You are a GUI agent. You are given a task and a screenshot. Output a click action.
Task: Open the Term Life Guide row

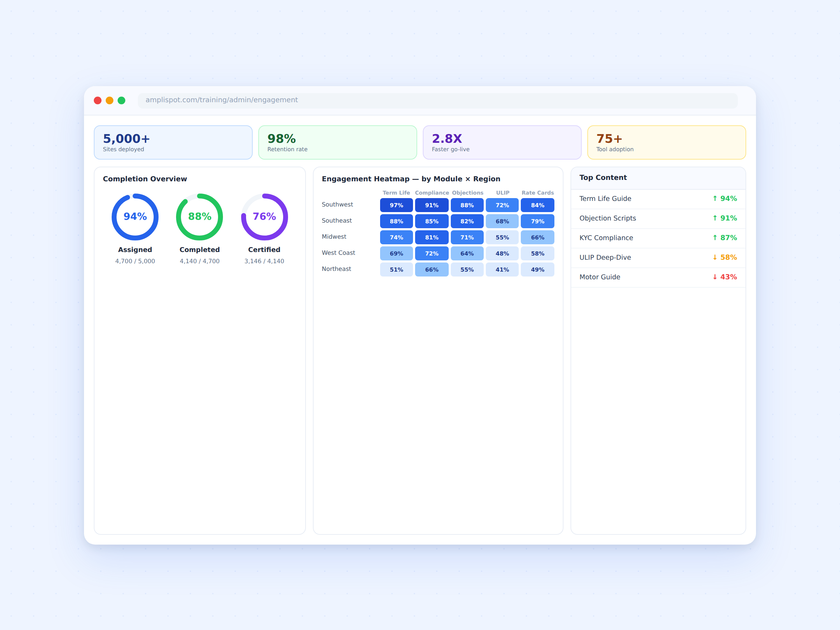coord(658,199)
